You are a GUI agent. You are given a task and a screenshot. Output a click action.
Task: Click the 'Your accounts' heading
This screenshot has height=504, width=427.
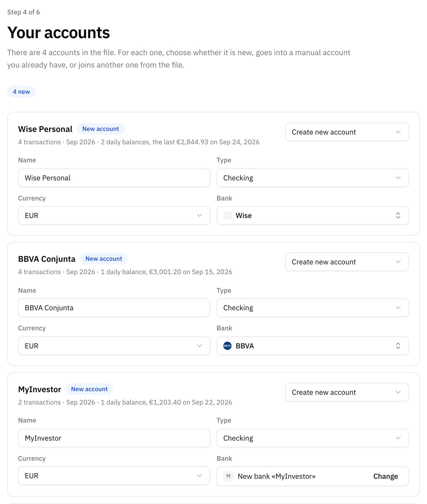point(59,32)
